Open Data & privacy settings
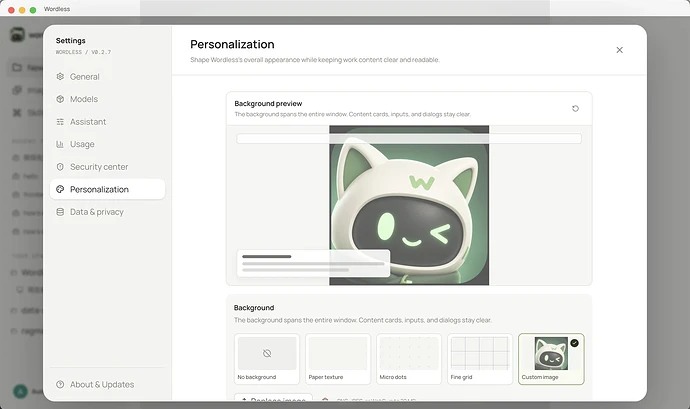Image resolution: width=690 pixels, height=409 pixels. [x=107, y=212]
